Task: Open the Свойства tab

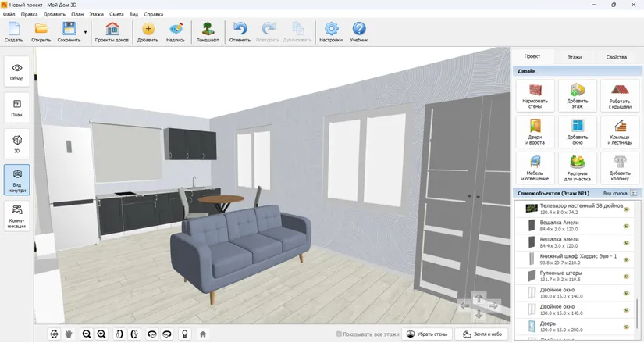Action: pos(617,57)
